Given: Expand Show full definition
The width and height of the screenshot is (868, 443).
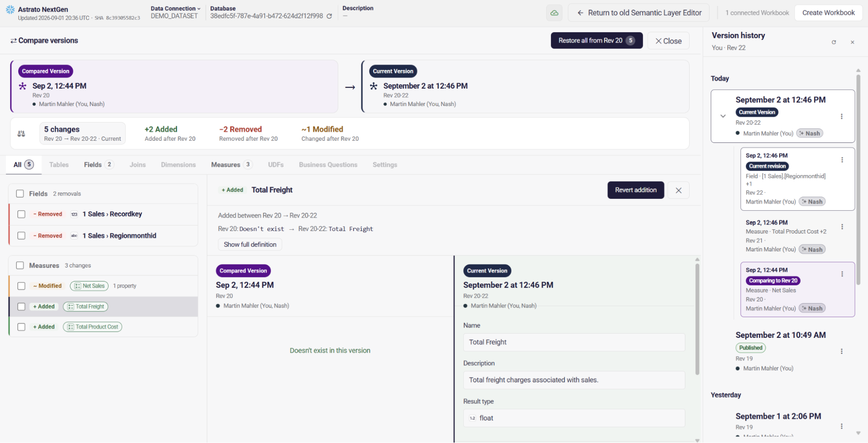Looking at the screenshot, I should tap(250, 245).
